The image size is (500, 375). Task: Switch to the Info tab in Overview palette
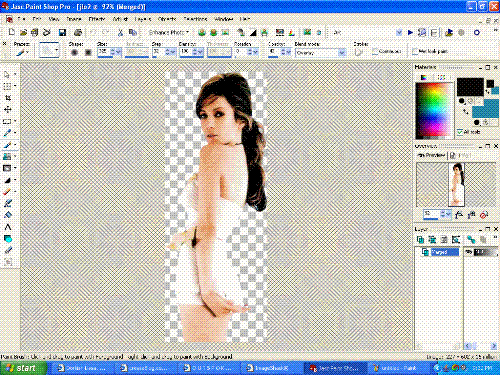(x=461, y=155)
